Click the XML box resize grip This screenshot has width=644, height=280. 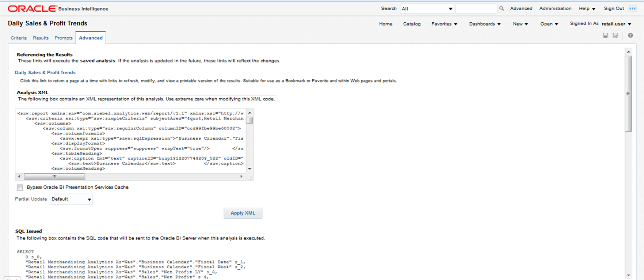coord(250,178)
